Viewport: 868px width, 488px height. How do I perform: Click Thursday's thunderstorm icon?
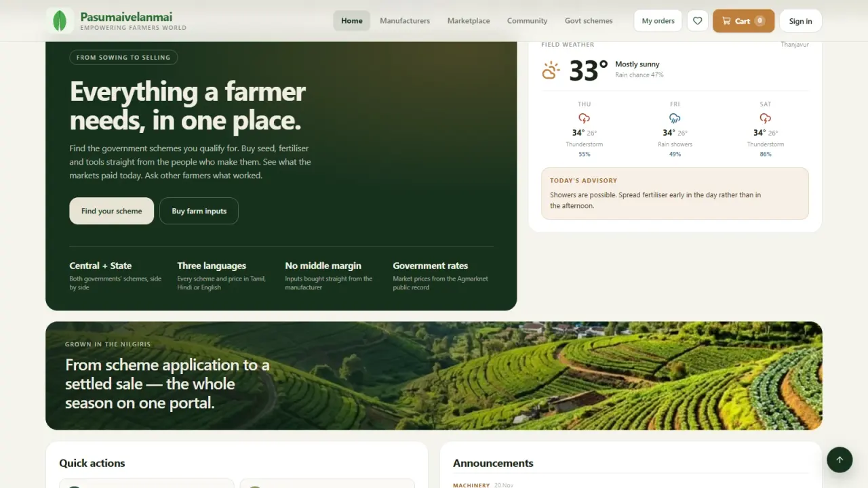click(x=584, y=118)
